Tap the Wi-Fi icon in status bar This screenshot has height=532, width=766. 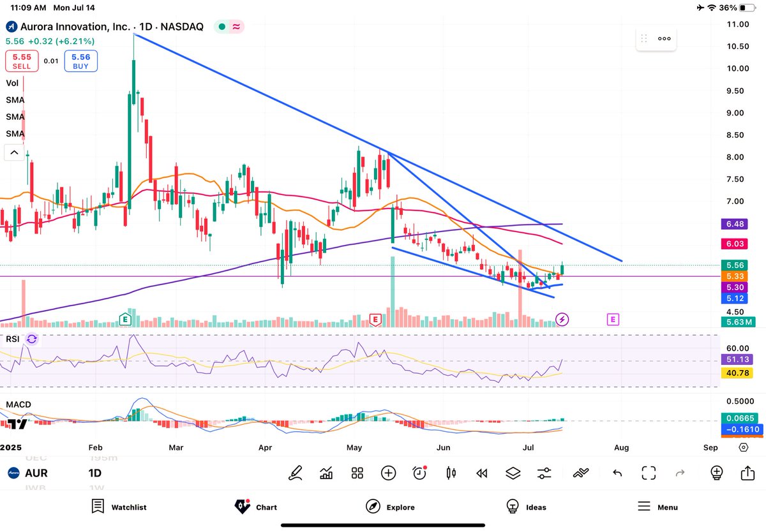(x=712, y=8)
